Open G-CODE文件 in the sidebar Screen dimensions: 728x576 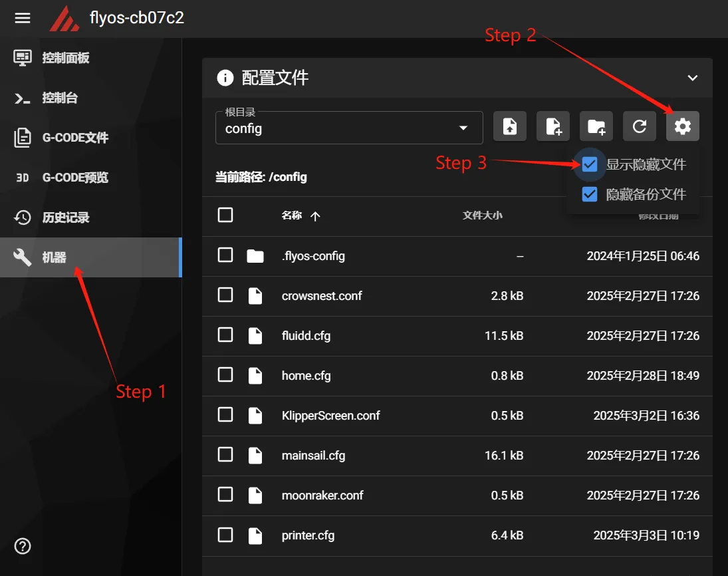pos(74,138)
